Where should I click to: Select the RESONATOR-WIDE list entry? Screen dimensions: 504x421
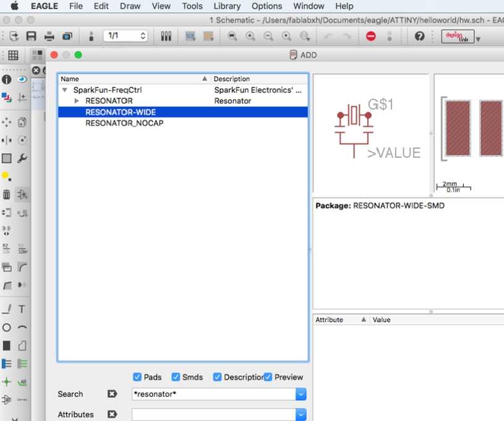[182, 112]
